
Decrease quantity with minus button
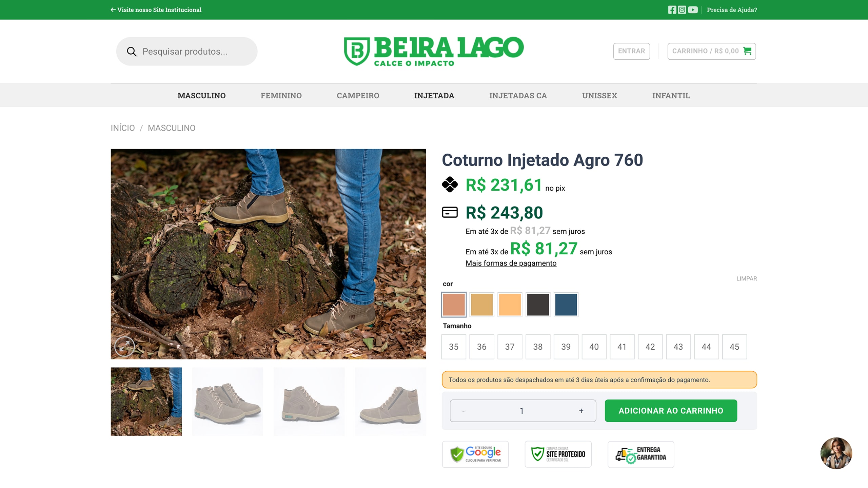[x=463, y=411]
